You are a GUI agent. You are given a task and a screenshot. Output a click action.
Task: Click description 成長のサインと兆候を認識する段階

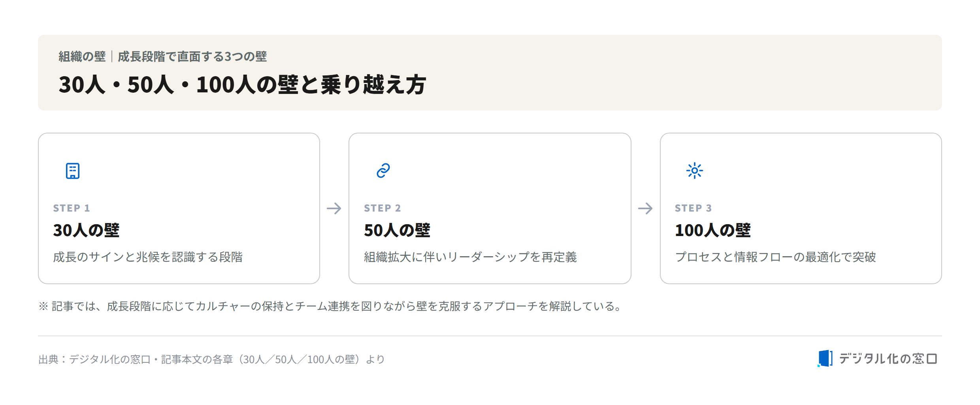click(148, 257)
